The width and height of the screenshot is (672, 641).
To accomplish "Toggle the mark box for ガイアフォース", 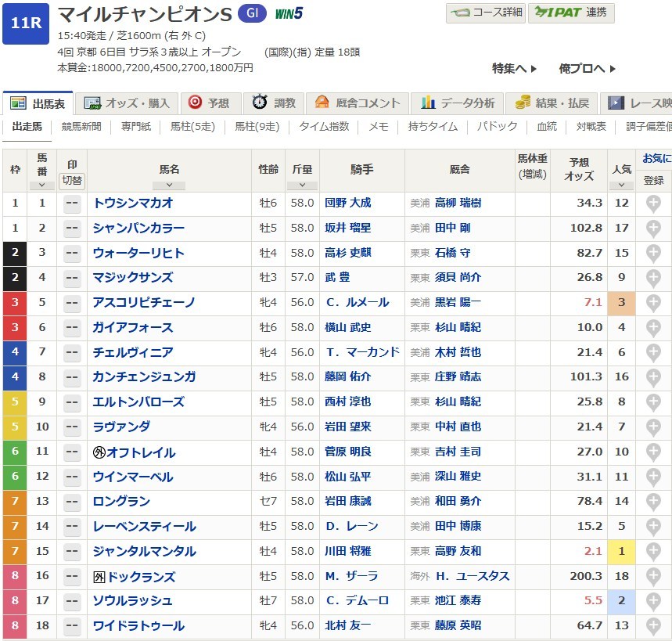I will tap(72, 328).
